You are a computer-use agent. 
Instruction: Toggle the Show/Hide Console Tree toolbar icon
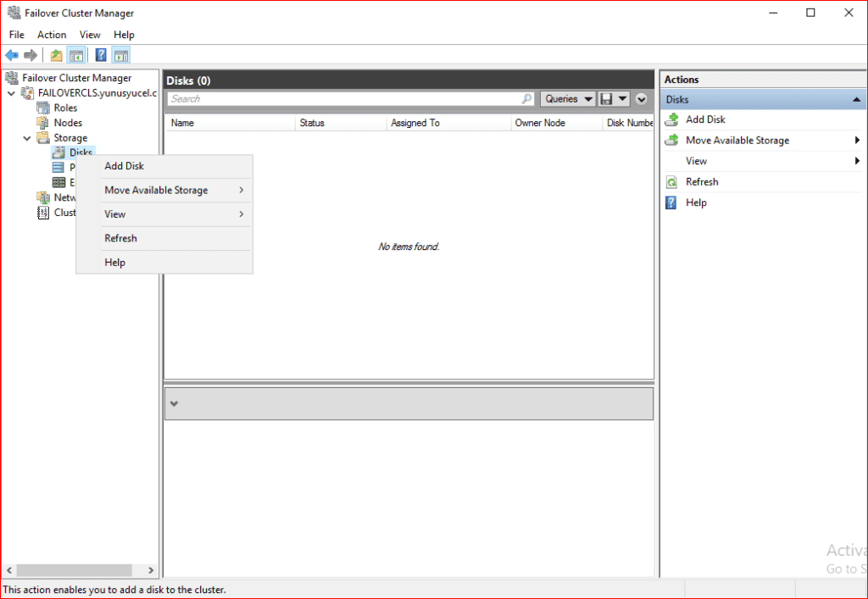click(x=76, y=55)
